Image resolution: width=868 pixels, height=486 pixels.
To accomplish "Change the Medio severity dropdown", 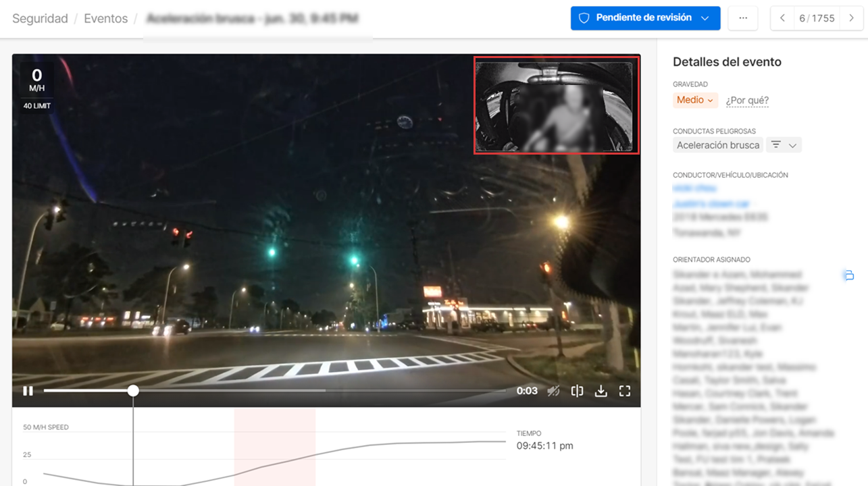I will pyautogui.click(x=695, y=100).
